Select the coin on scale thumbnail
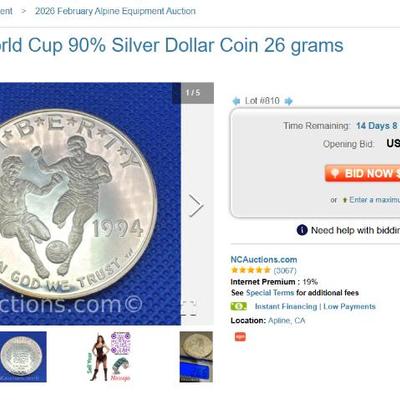This screenshot has width=400, height=400. tap(196, 357)
